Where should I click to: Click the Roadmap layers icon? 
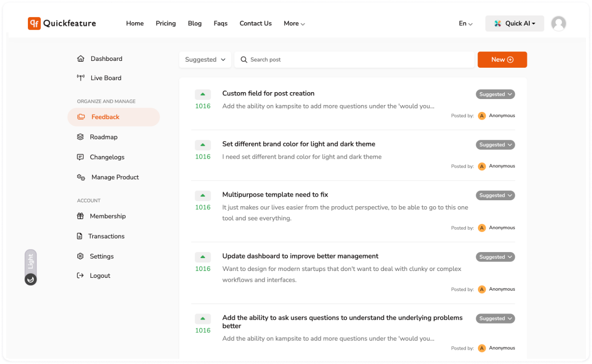point(80,137)
